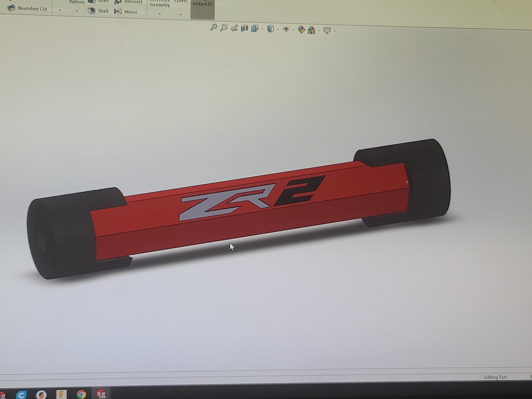Switch to SolidWorks 2016 taskbar icon

pyautogui.click(x=101, y=394)
